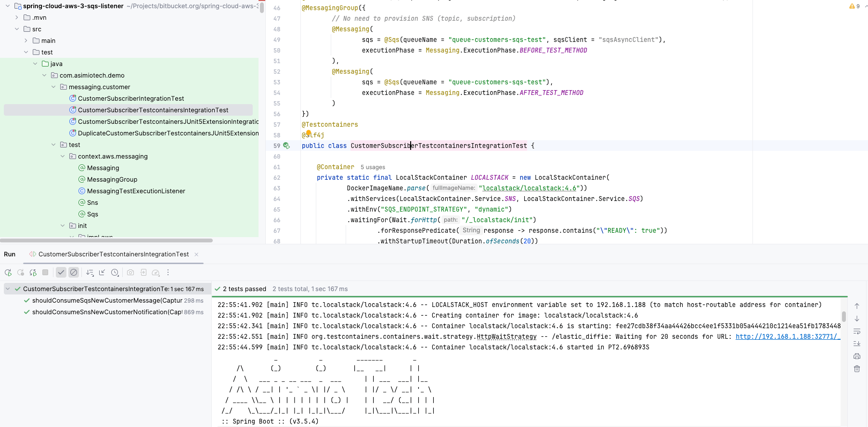Collapse the java folder
This screenshot has height=427, width=868.
[35, 64]
